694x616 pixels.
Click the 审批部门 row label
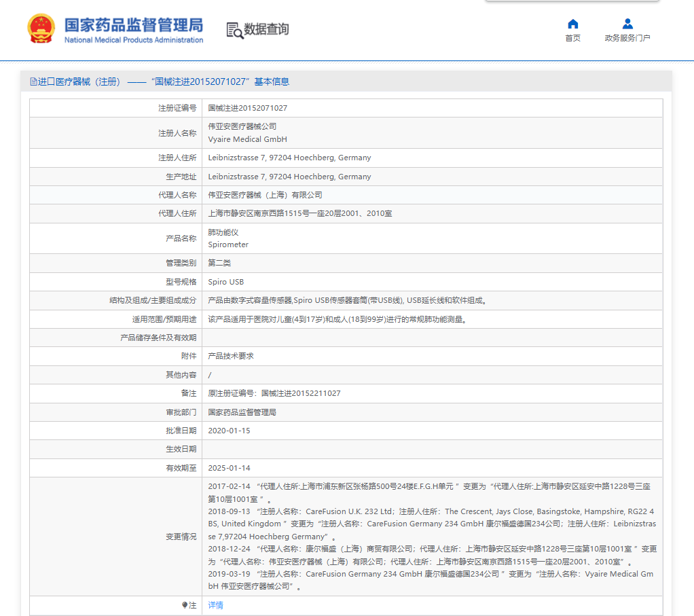click(x=181, y=412)
